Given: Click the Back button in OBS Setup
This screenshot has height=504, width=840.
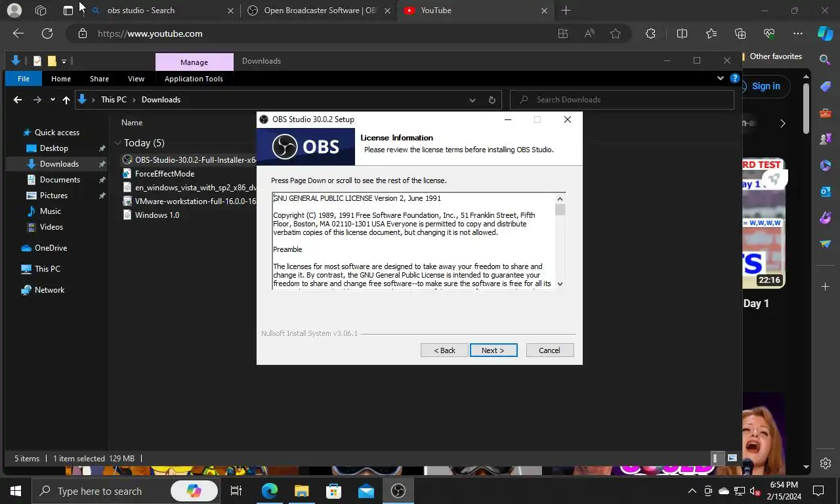Looking at the screenshot, I should pyautogui.click(x=444, y=350).
